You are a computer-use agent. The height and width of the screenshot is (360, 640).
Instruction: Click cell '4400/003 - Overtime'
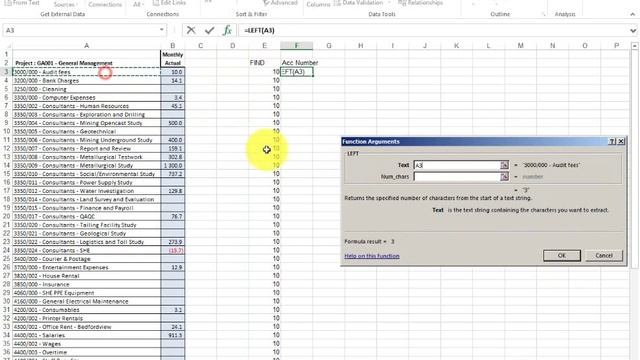click(x=87, y=352)
